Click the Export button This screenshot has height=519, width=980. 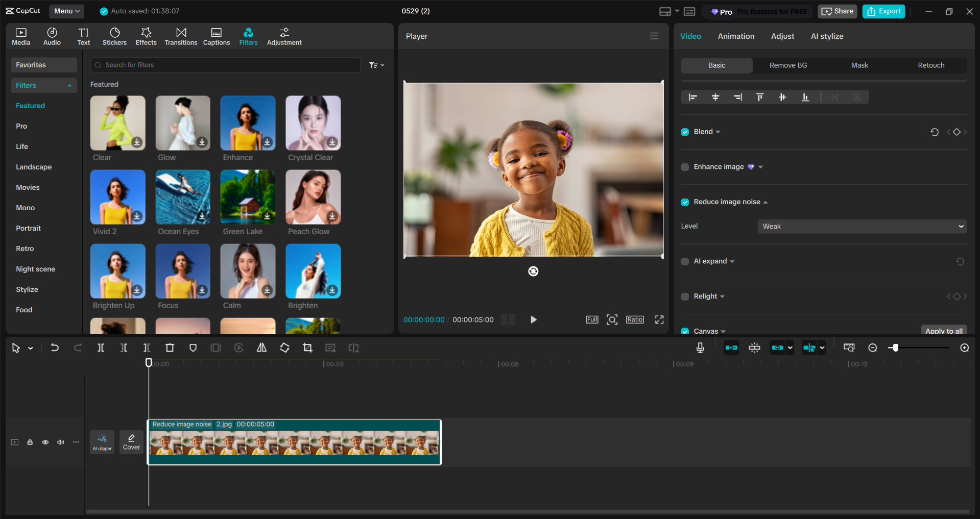(883, 11)
